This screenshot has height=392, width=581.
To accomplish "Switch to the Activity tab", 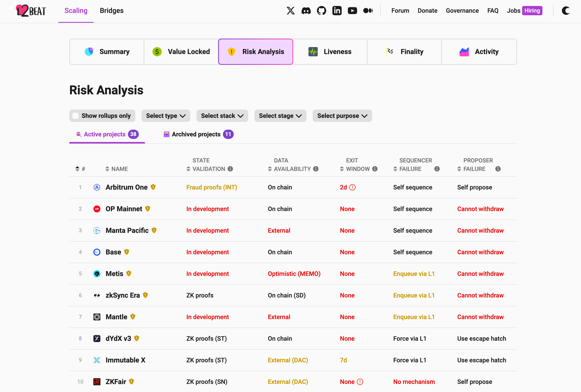I will tap(479, 52).
